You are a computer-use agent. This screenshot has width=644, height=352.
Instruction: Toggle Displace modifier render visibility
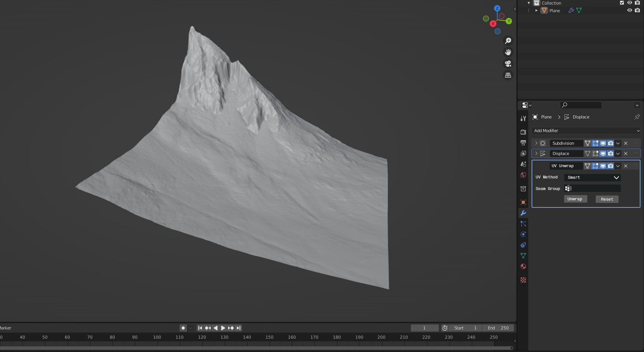611,154
